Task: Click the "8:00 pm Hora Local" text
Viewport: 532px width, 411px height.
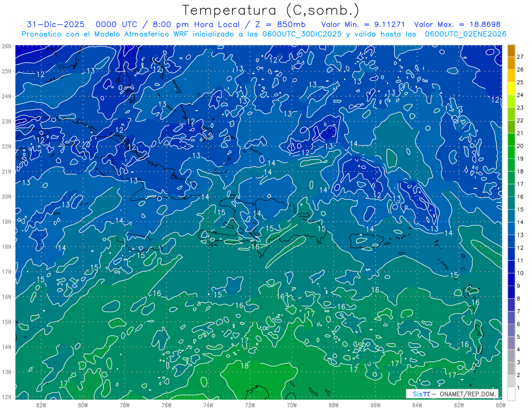Action: [196, 24]
